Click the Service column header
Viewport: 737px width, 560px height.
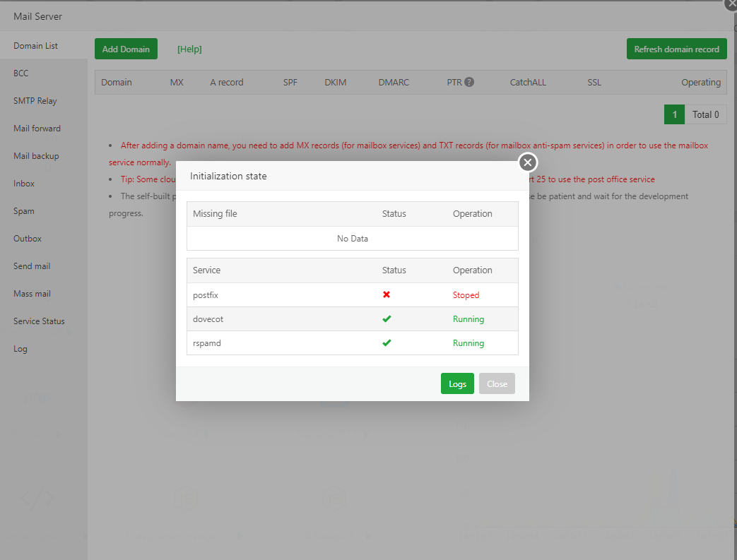[206, 270]
